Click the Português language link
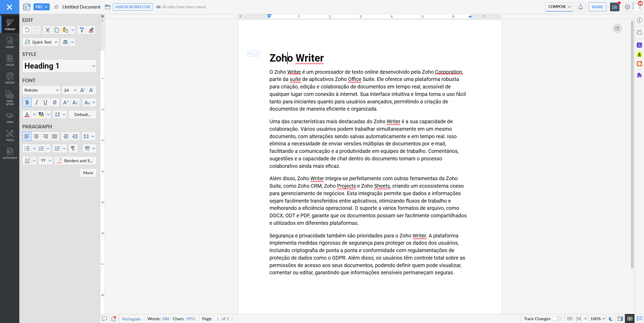Screen dimensions: 644x323 point(131,319)
